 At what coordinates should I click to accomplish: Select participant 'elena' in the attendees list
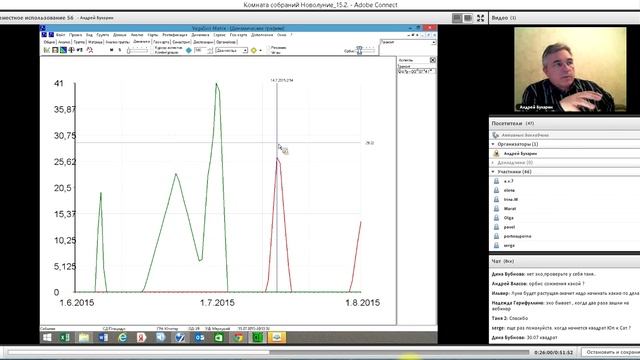[509, 190]
